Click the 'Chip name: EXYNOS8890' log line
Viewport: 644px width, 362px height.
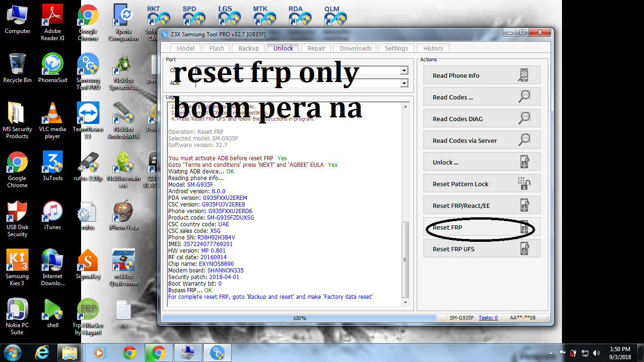pyautogui.click(x=201, y=264)
